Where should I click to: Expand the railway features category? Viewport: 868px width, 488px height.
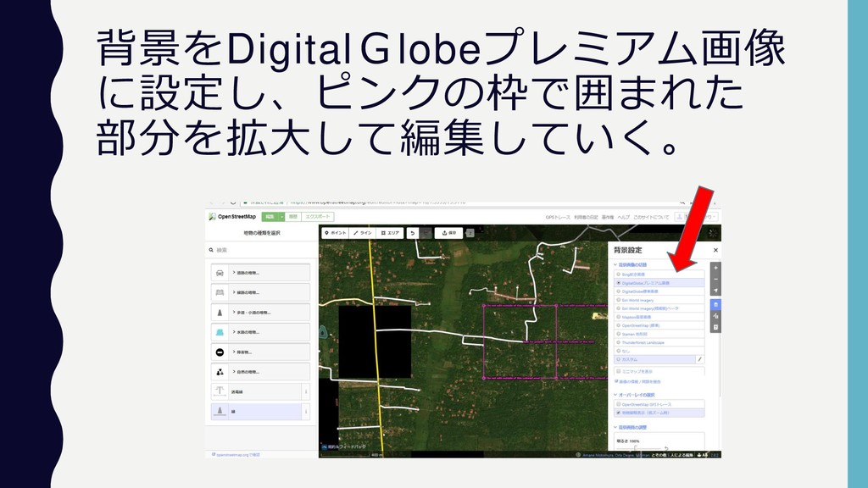pos(269,292)
